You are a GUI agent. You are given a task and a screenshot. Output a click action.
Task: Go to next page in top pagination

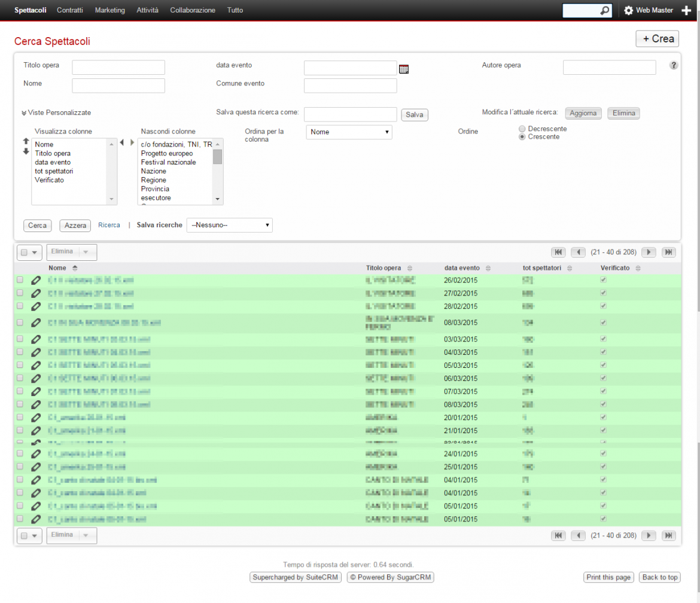pyautogui.click(x=649, y=252)
